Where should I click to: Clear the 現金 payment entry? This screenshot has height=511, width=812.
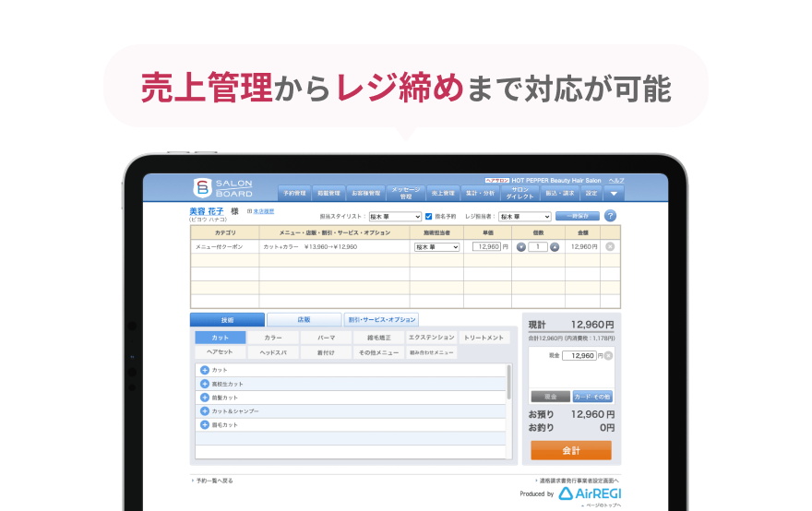tap(608, 356)
